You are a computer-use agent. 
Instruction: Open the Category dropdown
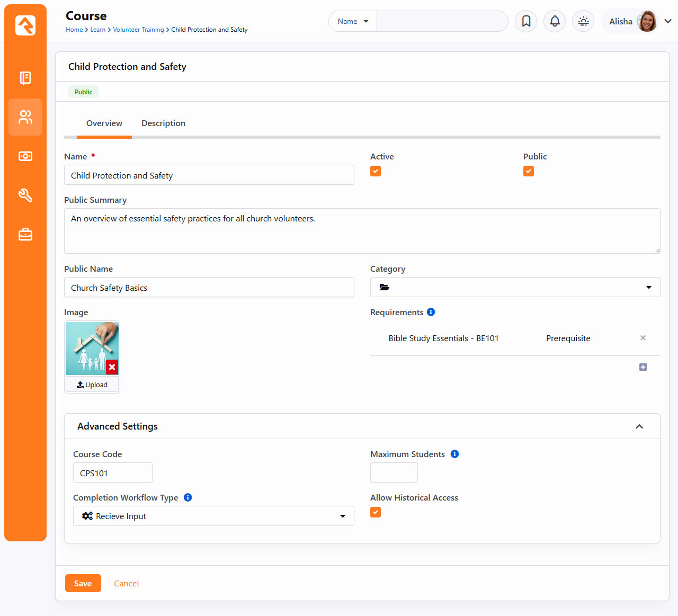click(515, 287)
